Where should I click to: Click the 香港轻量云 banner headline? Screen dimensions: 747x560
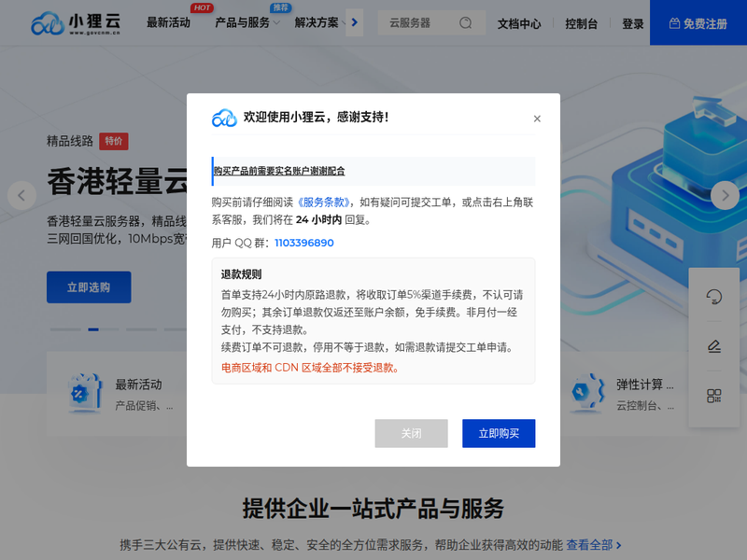[118, 181]
